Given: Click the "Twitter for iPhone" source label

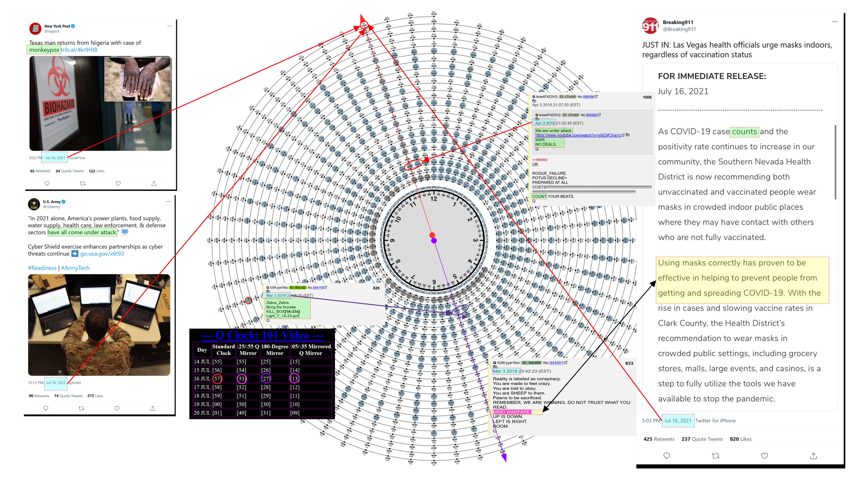Looking at the screenshot, I should tap(716, 420).
